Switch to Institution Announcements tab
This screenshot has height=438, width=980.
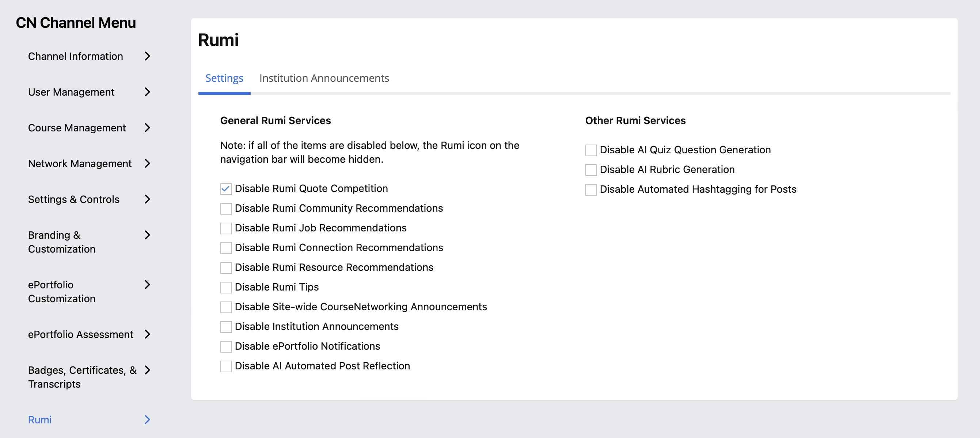324,78
